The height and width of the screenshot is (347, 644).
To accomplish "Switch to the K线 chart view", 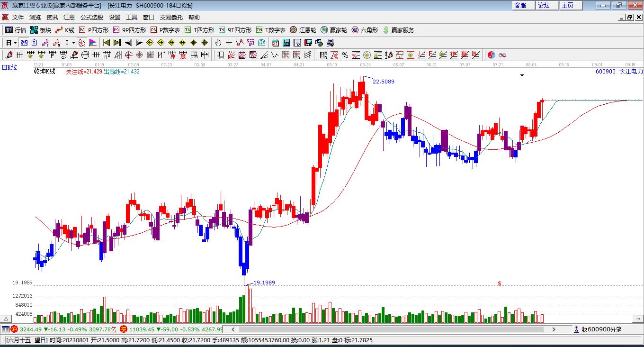I will coord(65,30).
